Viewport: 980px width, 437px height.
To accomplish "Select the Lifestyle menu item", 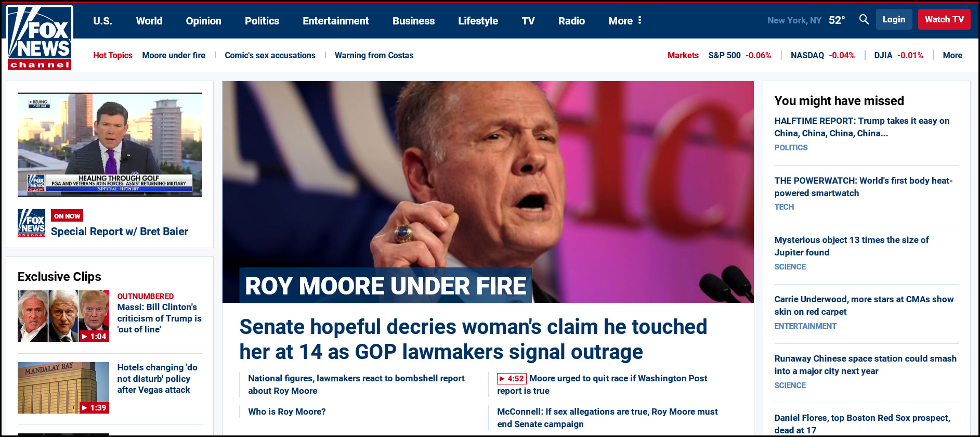I will (x=478, y=21).
